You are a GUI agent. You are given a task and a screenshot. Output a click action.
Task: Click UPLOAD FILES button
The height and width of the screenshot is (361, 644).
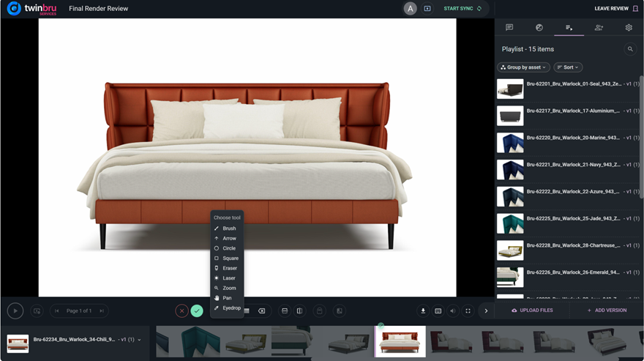(532, 310)
